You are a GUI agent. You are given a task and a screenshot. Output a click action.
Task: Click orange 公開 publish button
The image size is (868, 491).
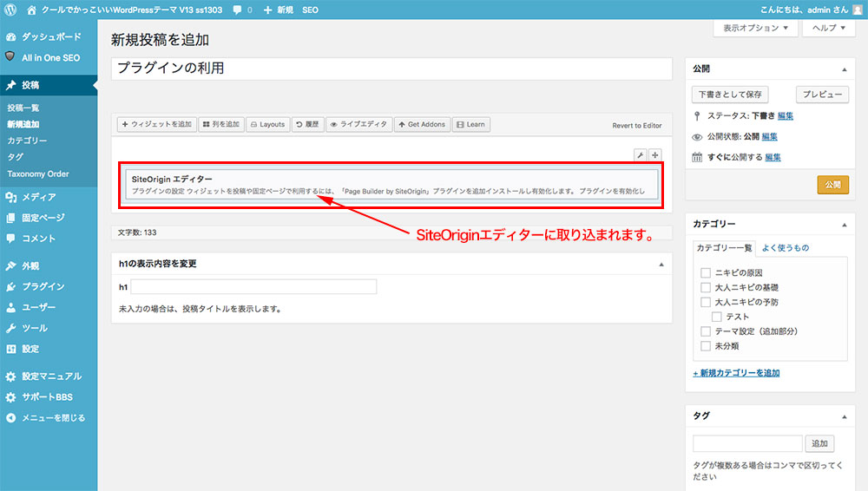pyautogui.click(x=832, y=185)
